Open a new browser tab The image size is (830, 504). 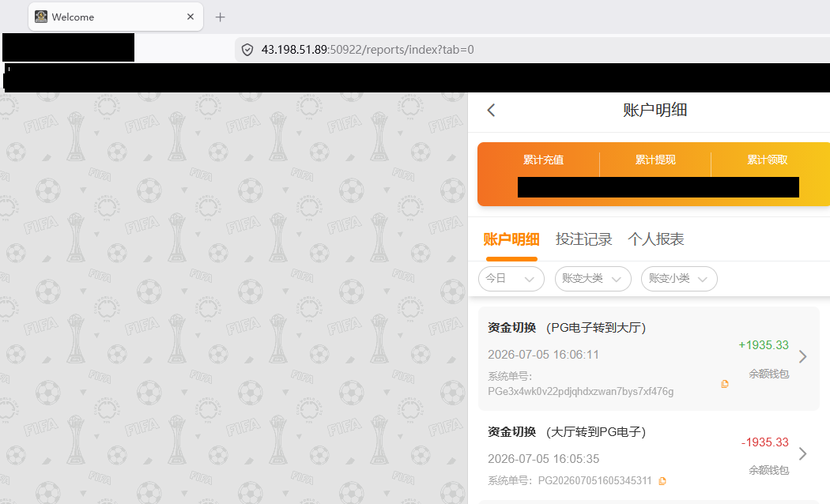point(221,17)
